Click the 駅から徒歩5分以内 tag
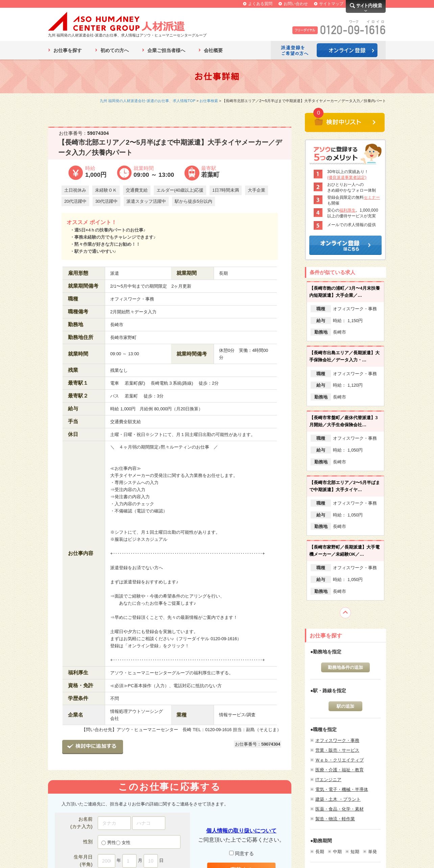 tap(193, 201)
